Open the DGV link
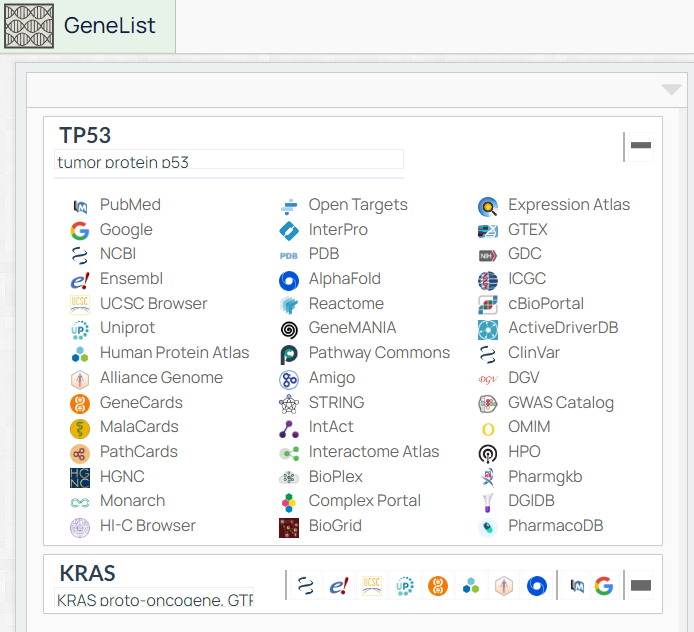This screenshot has width=694, height=632. coord(524,378)
